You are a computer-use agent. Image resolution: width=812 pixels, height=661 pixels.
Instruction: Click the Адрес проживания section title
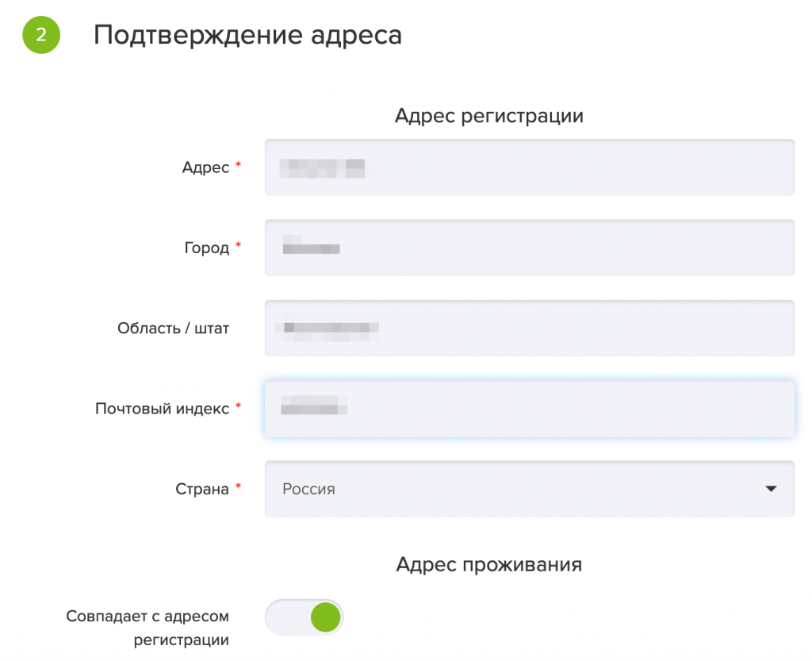[488, 564]
